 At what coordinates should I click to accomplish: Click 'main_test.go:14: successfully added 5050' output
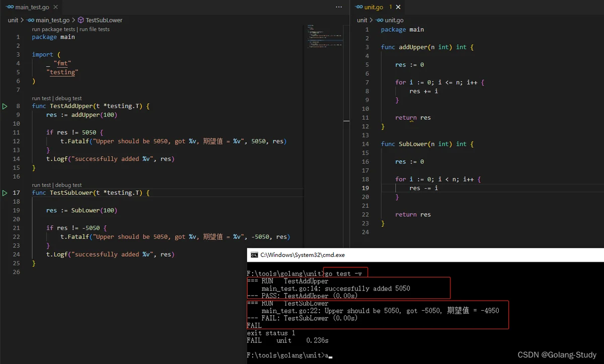click(x=336, y=288)
